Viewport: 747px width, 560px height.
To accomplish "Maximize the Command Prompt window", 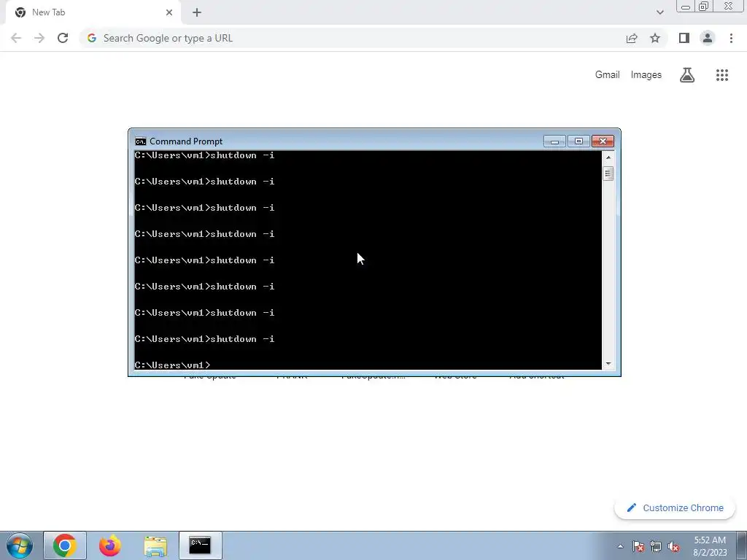I will (x=578, y=141).
